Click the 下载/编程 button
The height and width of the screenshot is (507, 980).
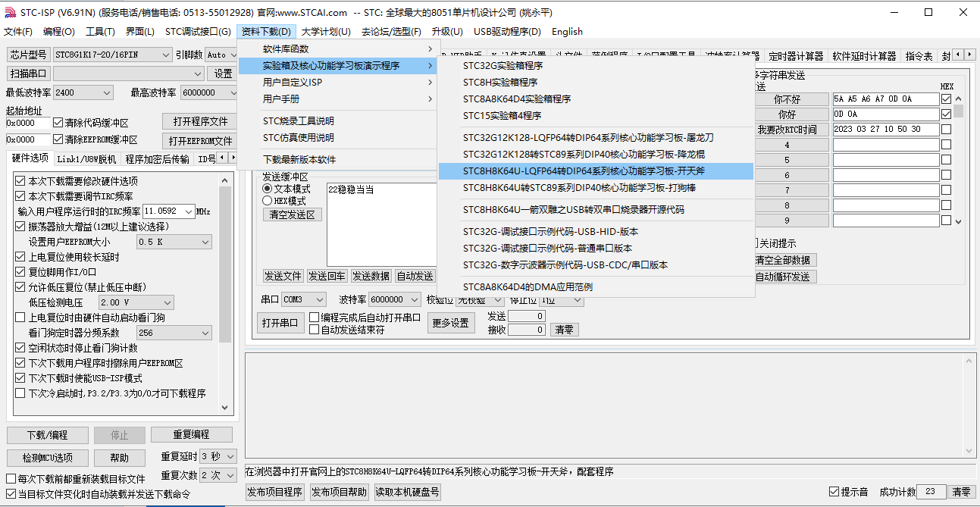click(x=47, y=435)
